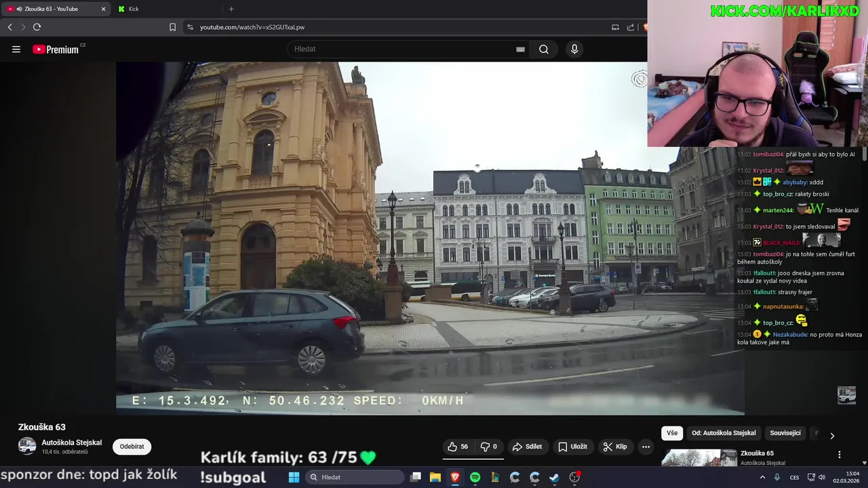
Task: Click chat username napnutasunka
Action: pyautogui.click(x=782, y=306)
